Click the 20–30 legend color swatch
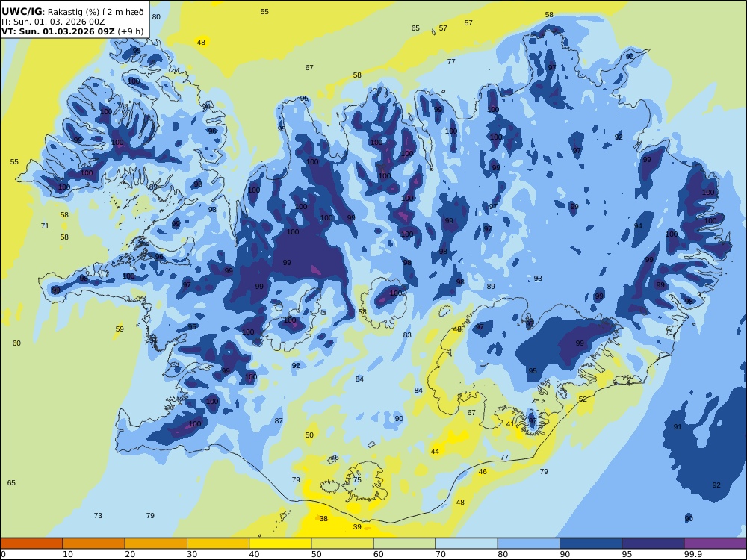The height and width of the screenshot is (560, 747). pyautogui.click(x=156, y=544)
